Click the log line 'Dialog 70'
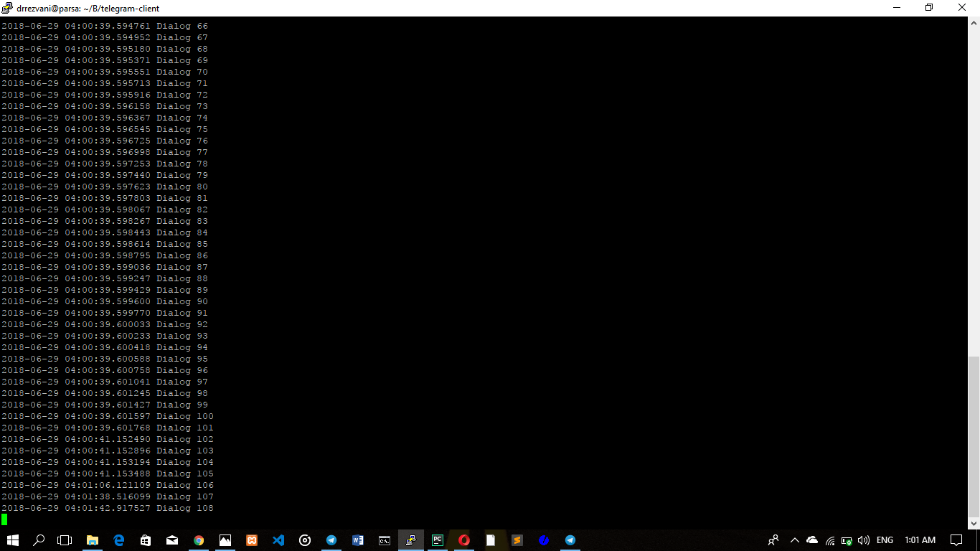The image size is (980, 551). point(105,72)
